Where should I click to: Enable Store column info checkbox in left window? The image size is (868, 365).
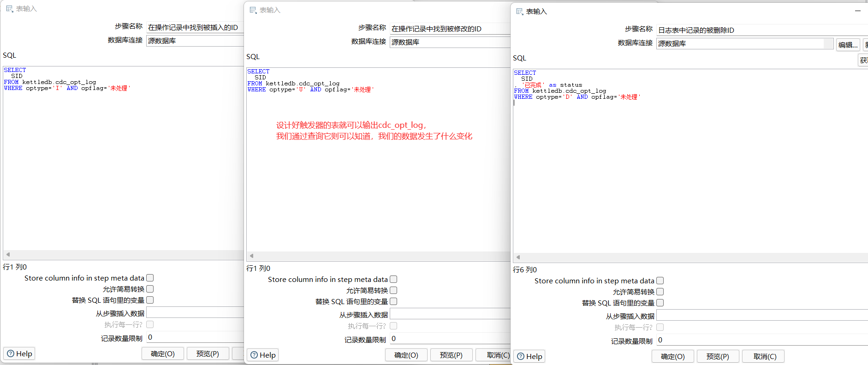pyautogui.click(x=150, y=278)
